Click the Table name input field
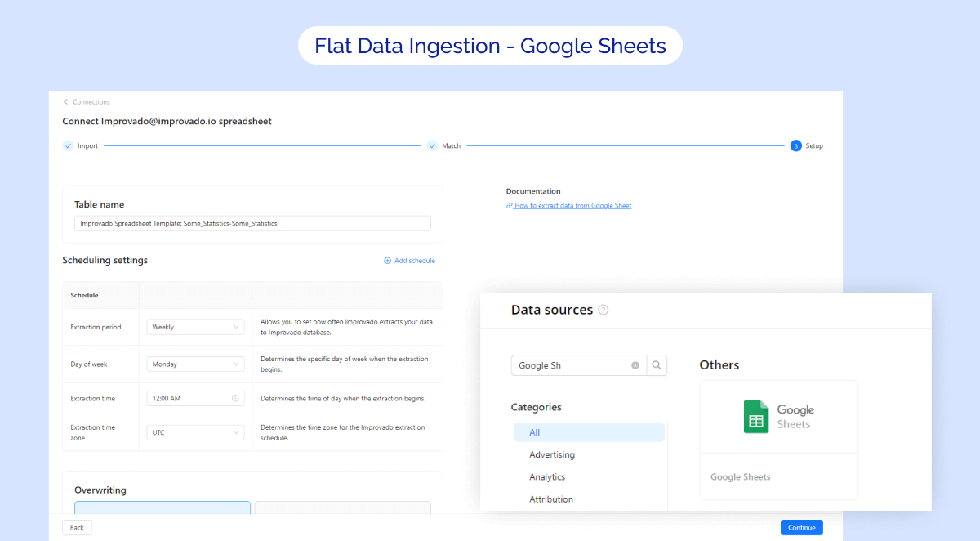Image resolution: width=980 pixels, height=541 pixels. coord(252,223)
